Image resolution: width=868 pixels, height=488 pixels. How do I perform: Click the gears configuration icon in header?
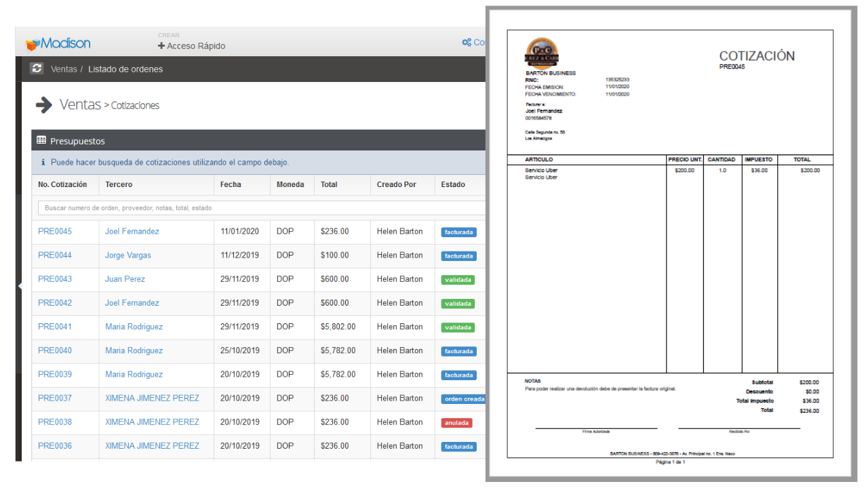pyautogui.click(x=467, y=42)
